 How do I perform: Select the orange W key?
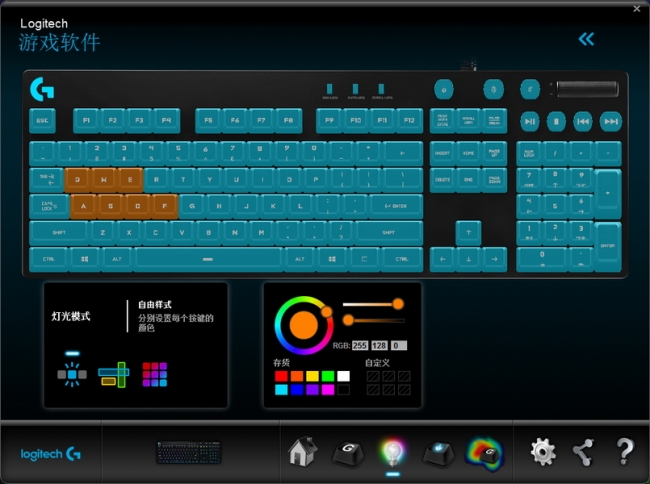104,180
